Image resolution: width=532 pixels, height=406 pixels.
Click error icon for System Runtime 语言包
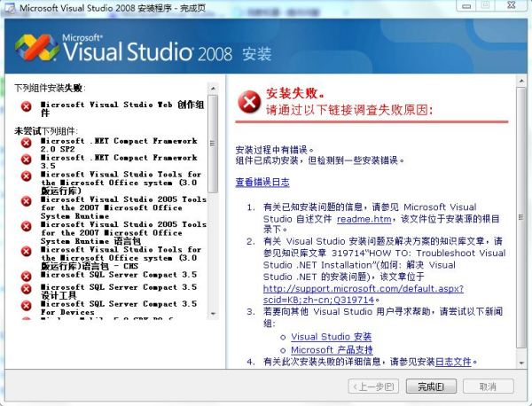26,226
